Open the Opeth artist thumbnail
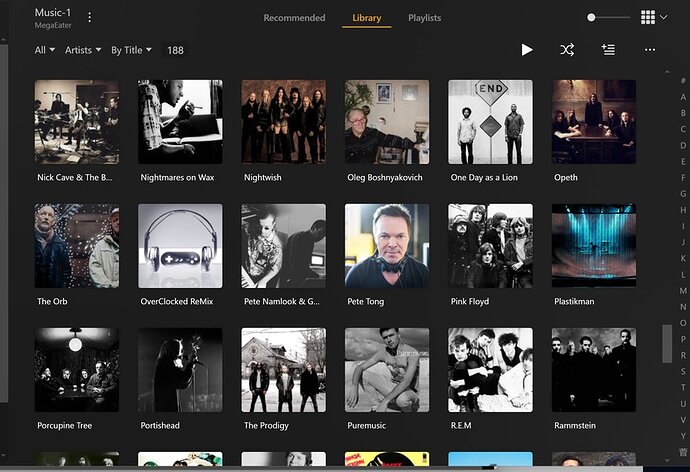The height and width of the screenshot is (472, 690). 594,122
